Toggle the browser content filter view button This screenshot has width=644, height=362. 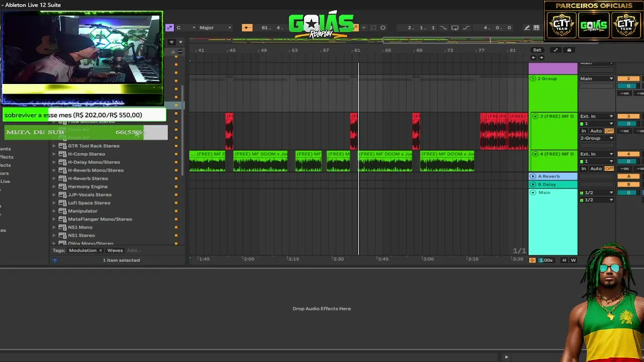tap(172, 42)
